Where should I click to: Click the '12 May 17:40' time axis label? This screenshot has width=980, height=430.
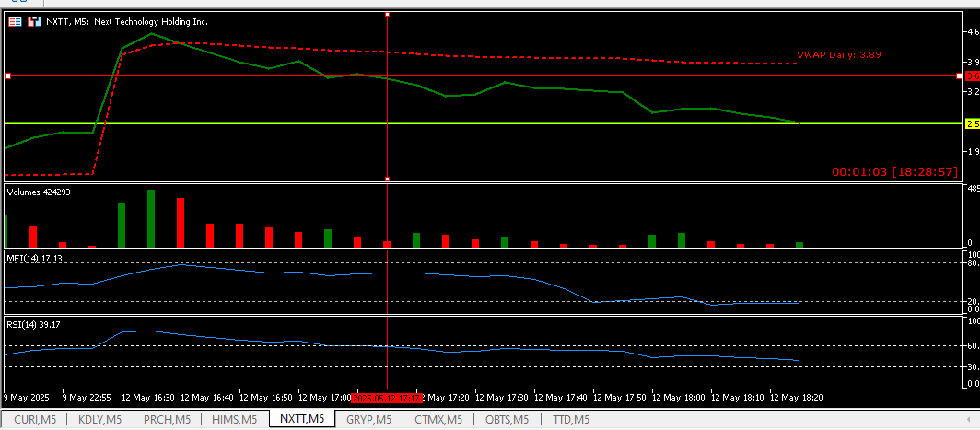pos(561,398)
